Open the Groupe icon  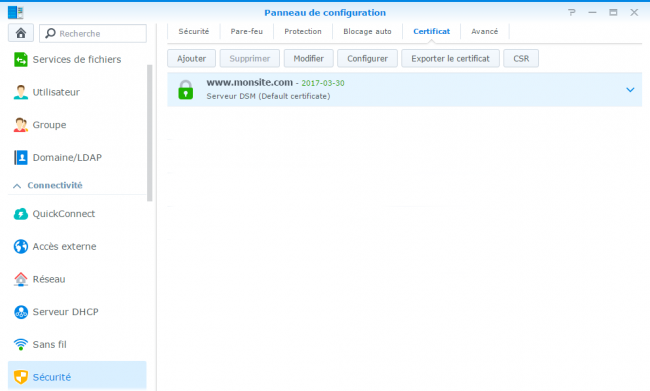point(21,125)
